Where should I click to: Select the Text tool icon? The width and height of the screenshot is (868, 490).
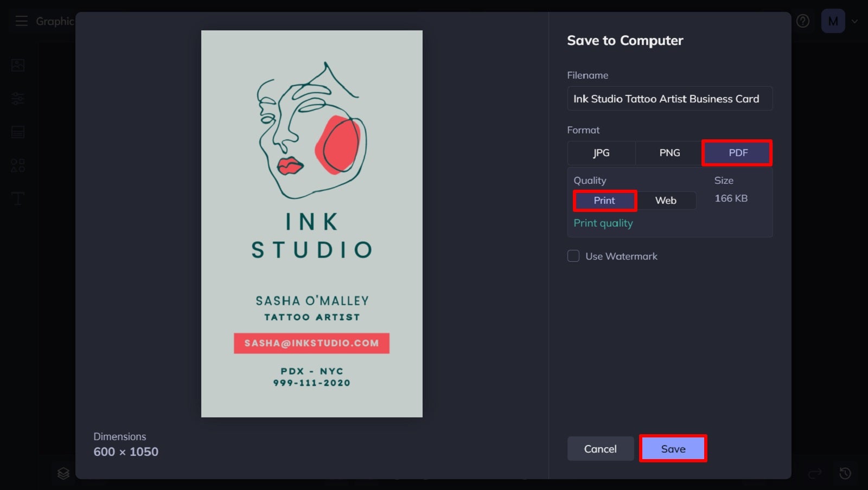tap(18, 198)
